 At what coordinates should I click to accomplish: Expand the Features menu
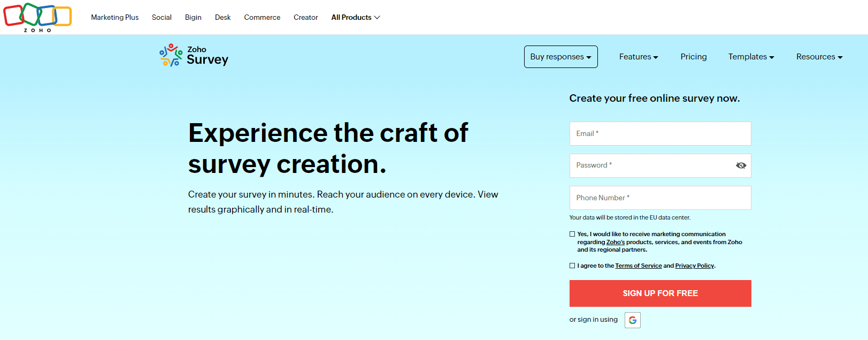coord(639,57)
